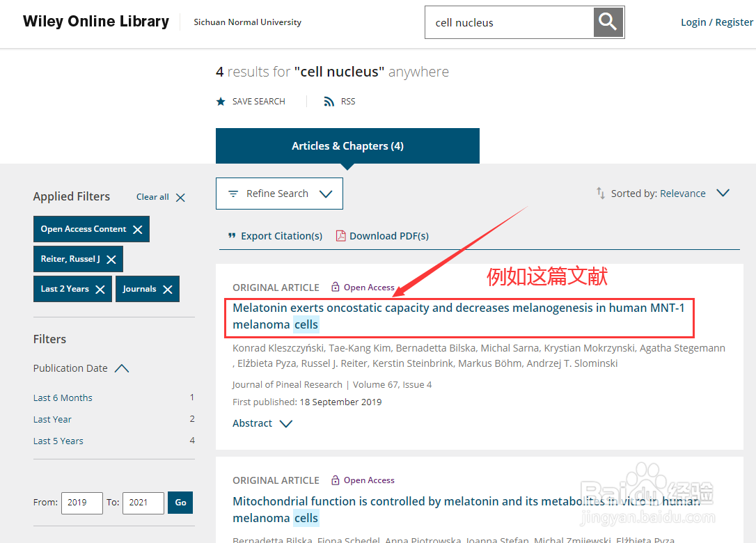Expand the Abstract of the first article

coord(262,423)
